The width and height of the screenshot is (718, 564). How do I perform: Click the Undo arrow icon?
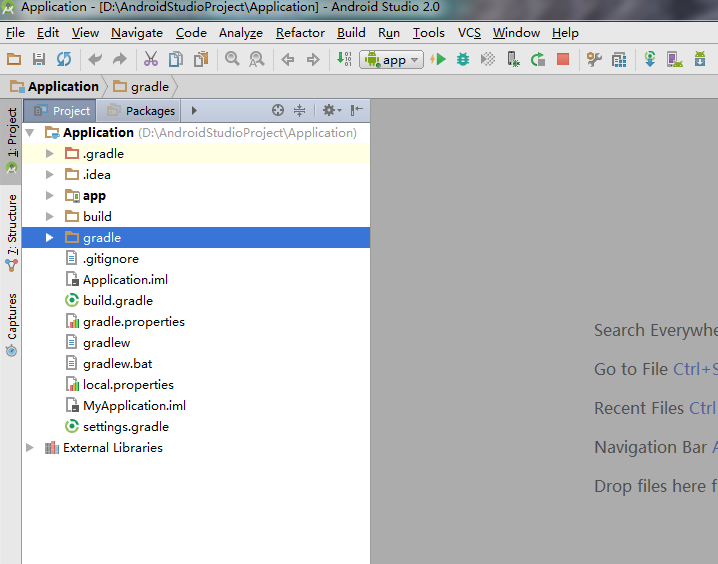tap(95, 59)
